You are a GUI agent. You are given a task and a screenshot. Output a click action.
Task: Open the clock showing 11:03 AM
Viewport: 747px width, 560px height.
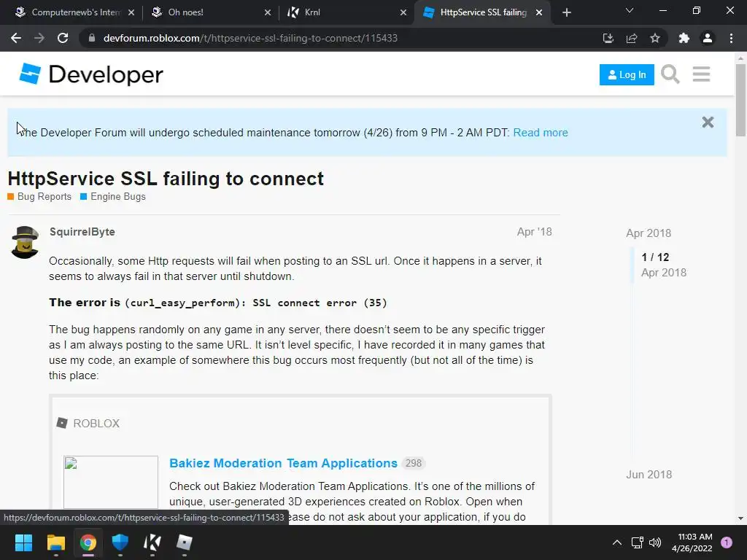[x=692, y=542]
